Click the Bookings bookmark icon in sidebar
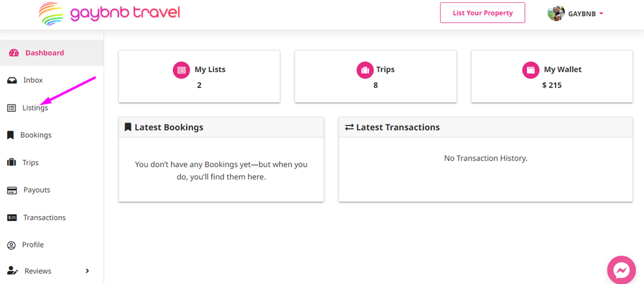The height and width of the screenshot is (284, 644). point(11,135)
